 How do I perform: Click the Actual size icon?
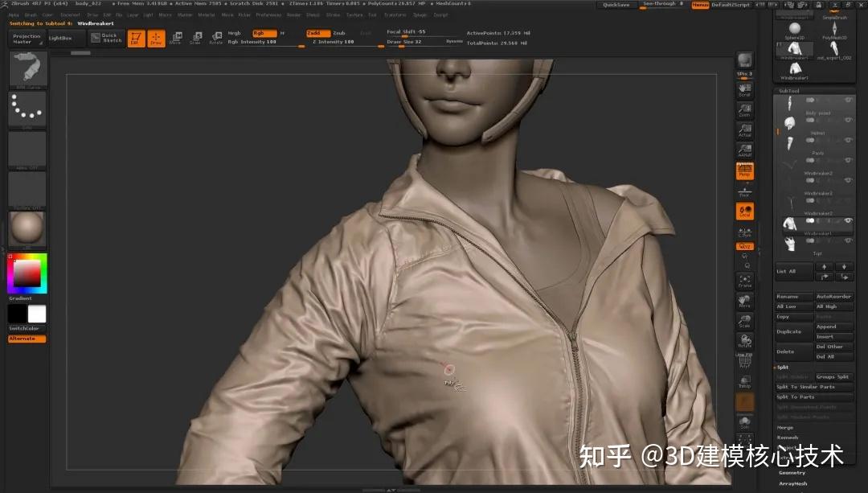coord(744,130)
